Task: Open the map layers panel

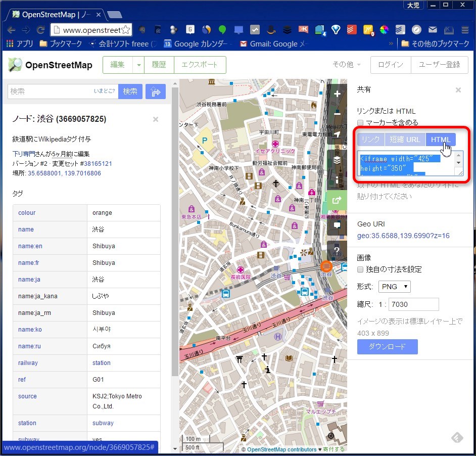Action: click(x=337, y=160)
